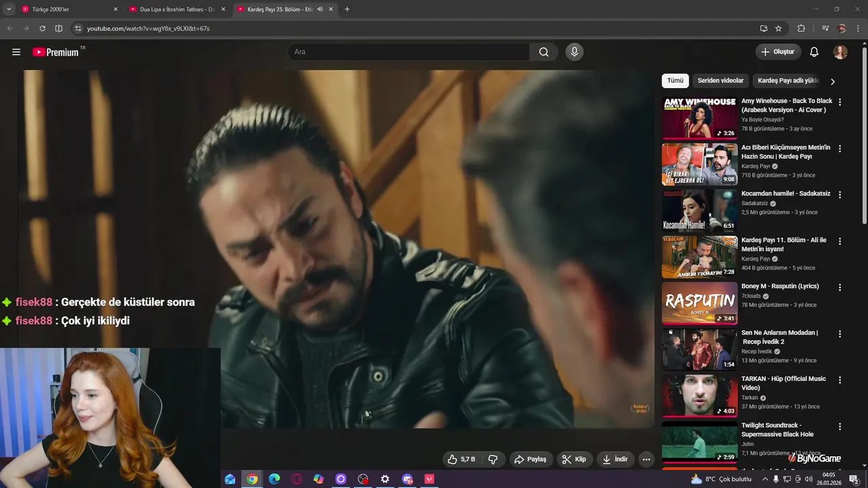The width and height of the screenshot is (868, 488).
Task: Bookmark this page with the star
Action: coord(778,28)
